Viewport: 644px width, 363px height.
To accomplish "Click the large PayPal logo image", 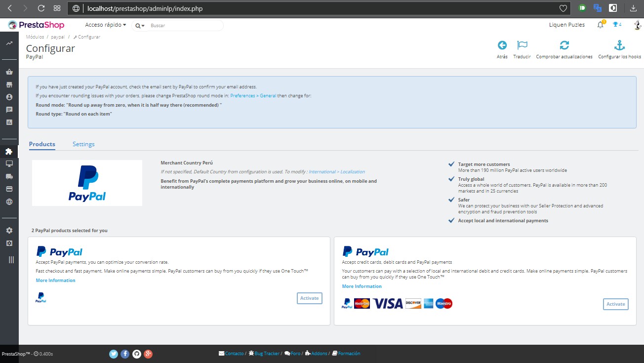I will 87,183.
